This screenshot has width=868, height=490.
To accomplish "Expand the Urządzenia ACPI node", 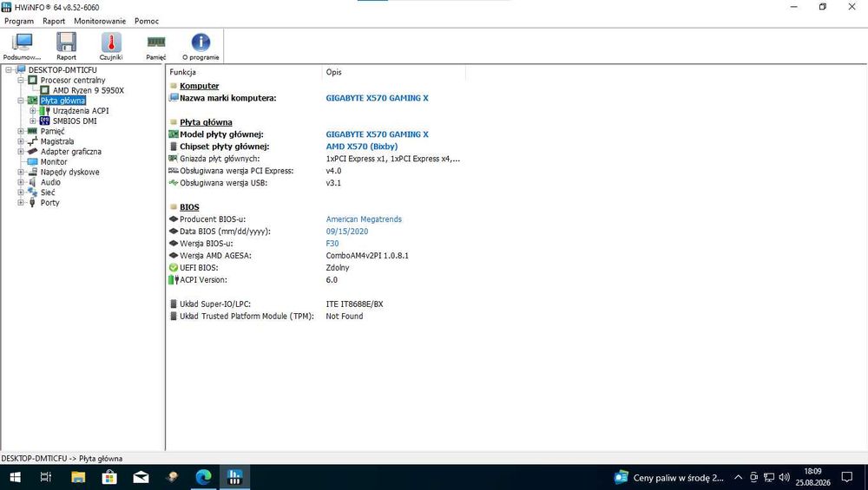I will coord(33,111).
